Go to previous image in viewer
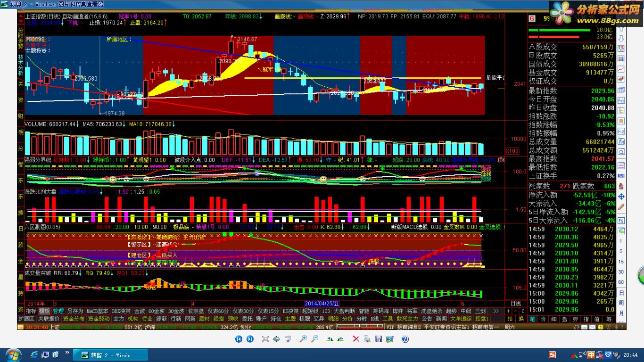The width and height of the screenshot is (644, 362). pyautogui.click(x=239, y=338)
